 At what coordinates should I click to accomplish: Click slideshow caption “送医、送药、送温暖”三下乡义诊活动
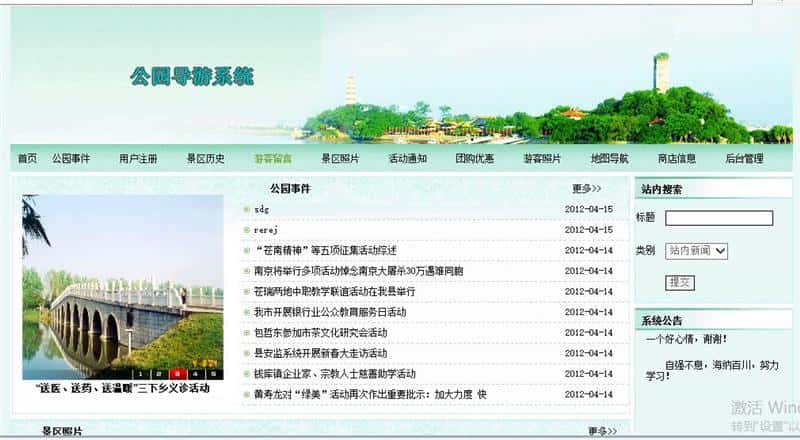(x=122, y=388)
